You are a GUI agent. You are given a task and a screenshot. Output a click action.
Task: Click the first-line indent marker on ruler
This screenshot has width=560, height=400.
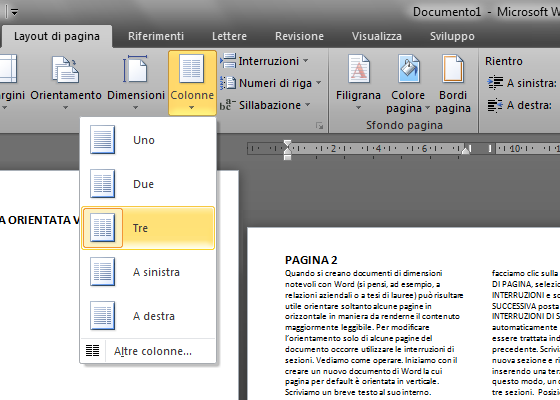[288, 144]
